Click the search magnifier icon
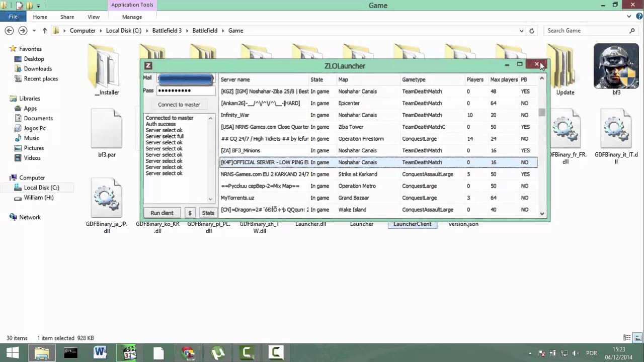Viewport: 644px width, 362px height. tap(633, 31)
